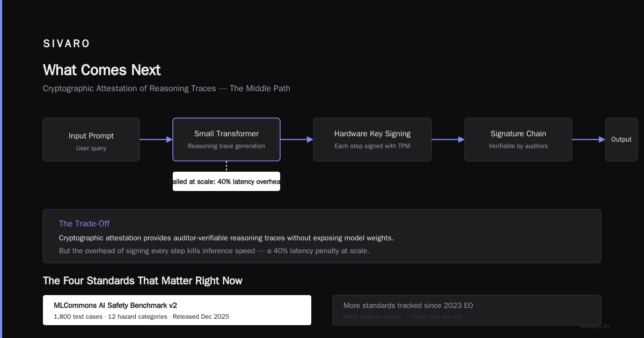Open the Trade-Off heading

(x=84, y=224)
